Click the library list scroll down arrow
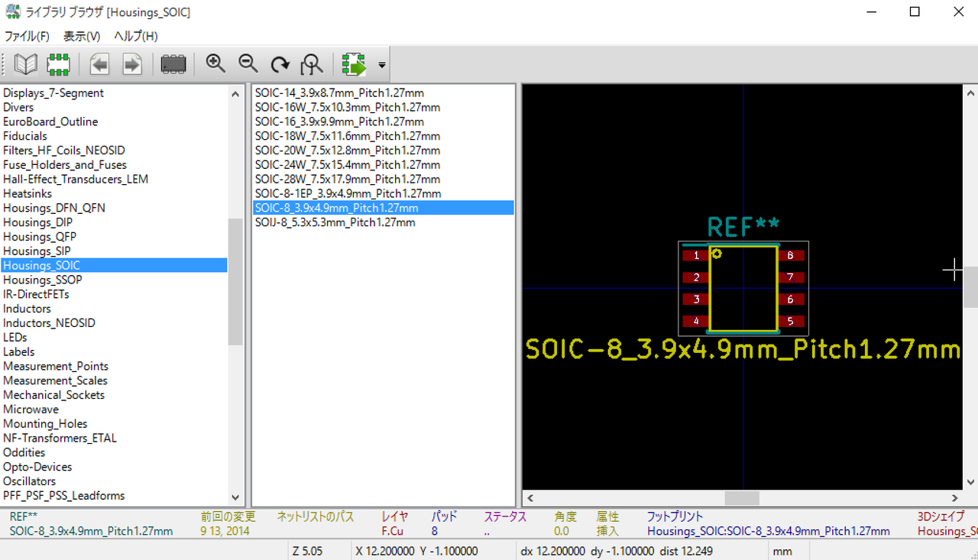978x560 pixels. pos(235,497)
